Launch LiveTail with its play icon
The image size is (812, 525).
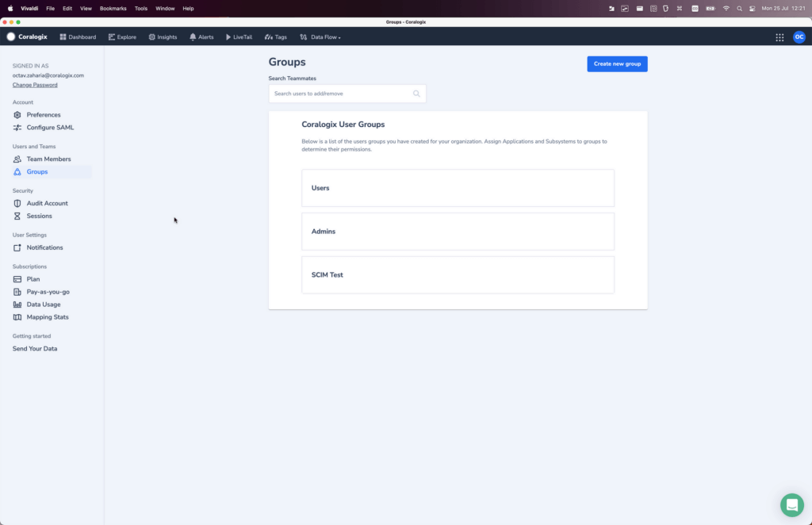coord(228,36)
